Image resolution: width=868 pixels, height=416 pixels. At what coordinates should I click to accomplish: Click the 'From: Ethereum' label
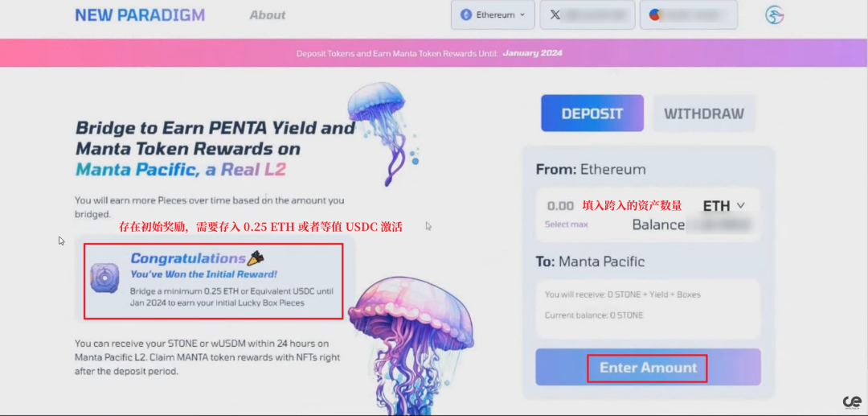click(x=591, y=169)
